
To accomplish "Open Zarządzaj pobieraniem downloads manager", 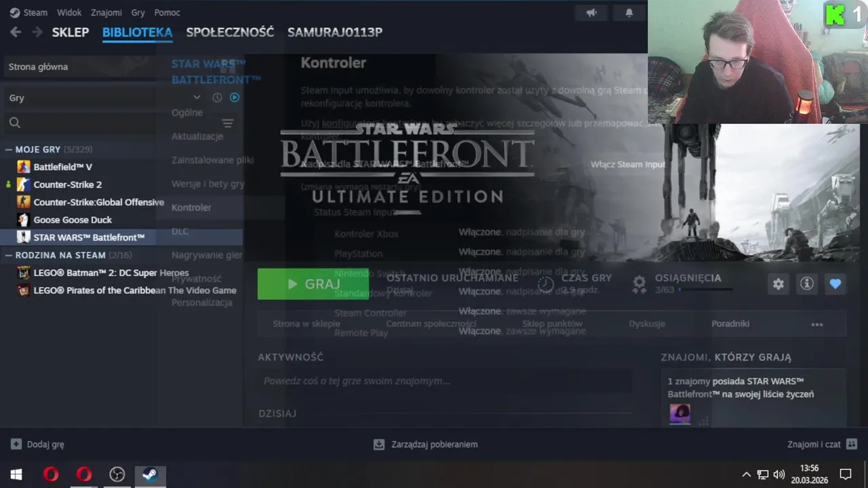I will tap(426, 445).
